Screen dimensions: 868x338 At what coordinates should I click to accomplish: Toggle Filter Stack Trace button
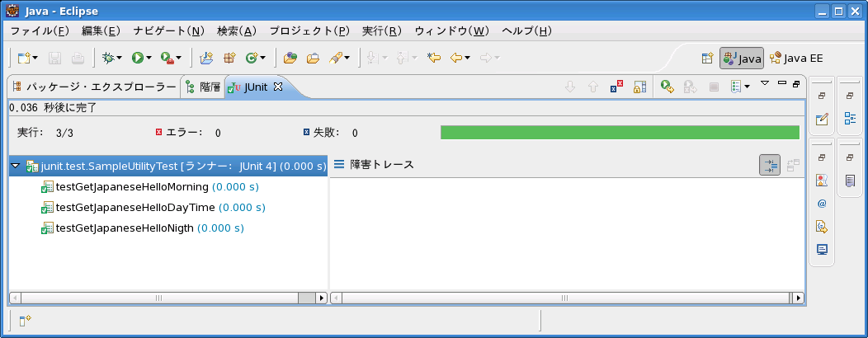click(770, 165)
